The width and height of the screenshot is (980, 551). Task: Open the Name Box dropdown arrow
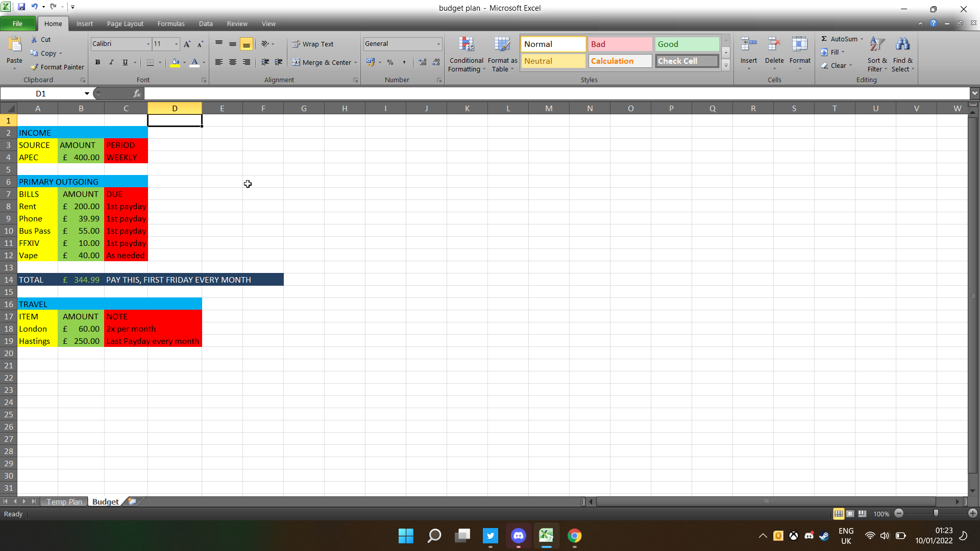(x=87, y=93)
